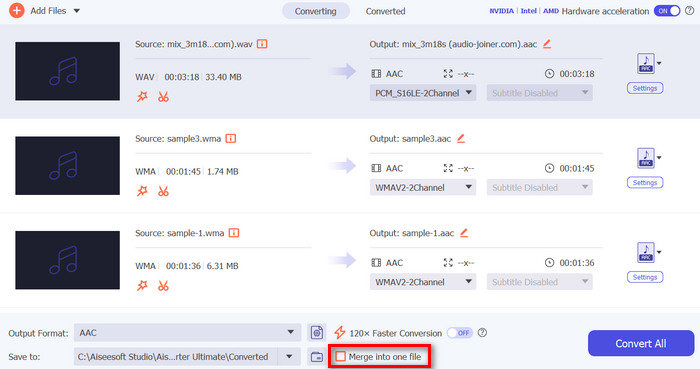700x369 pixels.
Task: Click Settings for sample-1.aac output
Action: (x=645, y=277)
